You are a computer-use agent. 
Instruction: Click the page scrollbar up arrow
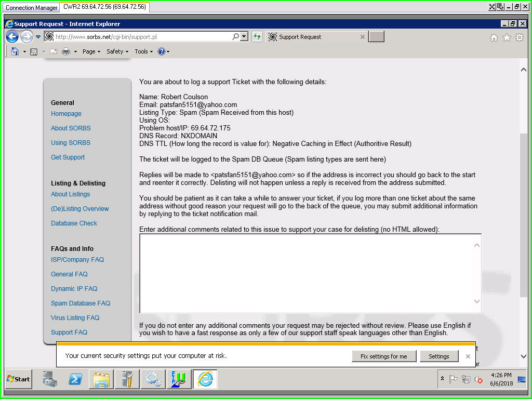pos(524,70)
